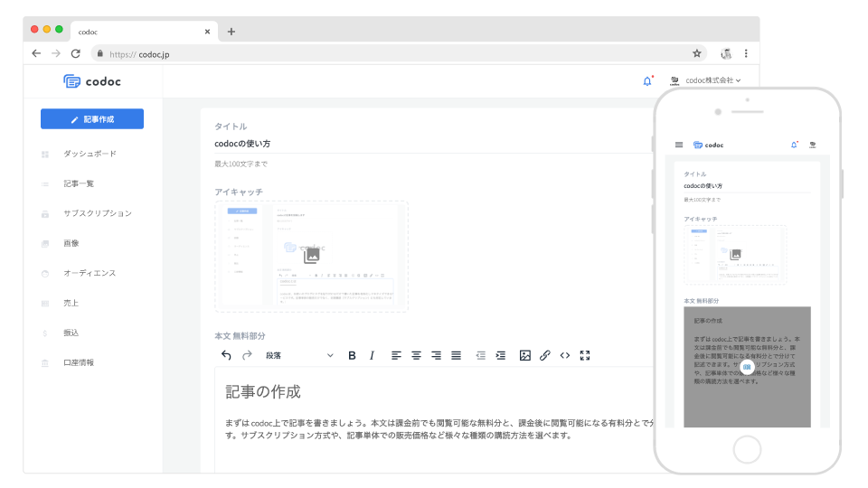Open 画像 section in sidebar

pyautogui.click(x=71, y=243)
